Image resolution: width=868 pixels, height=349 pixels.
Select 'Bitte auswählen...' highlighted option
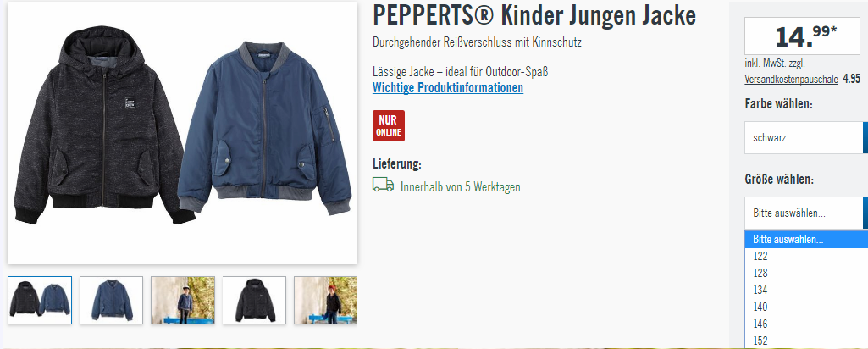(806, 240)
